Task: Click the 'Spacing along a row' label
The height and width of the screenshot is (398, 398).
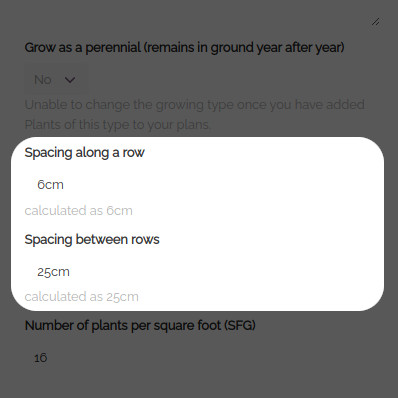Action: click(85, 153)
